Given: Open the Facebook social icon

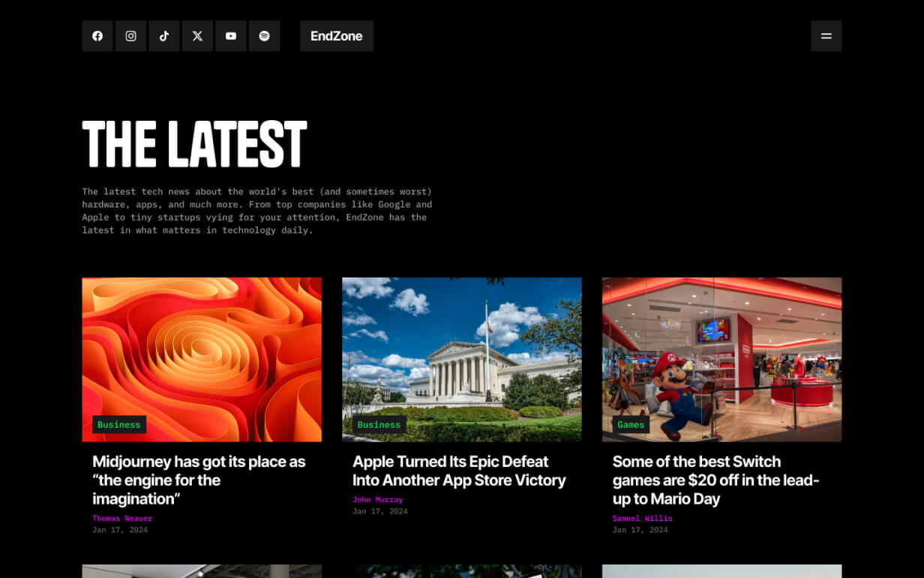Looking at the screenshot, I should (97, 36).
